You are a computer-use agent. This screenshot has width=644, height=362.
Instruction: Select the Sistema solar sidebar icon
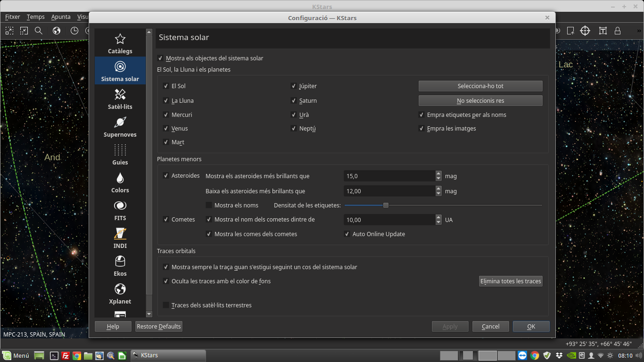tap(120, 66)
